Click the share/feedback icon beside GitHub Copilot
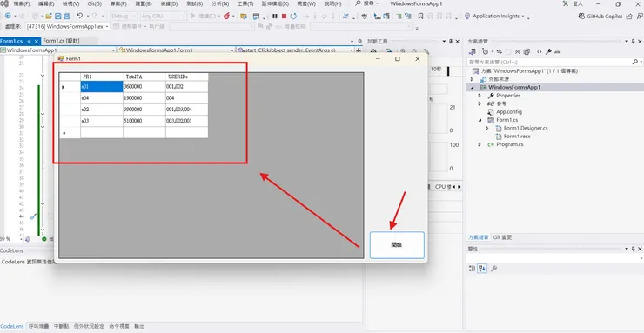 pos(629,17)
